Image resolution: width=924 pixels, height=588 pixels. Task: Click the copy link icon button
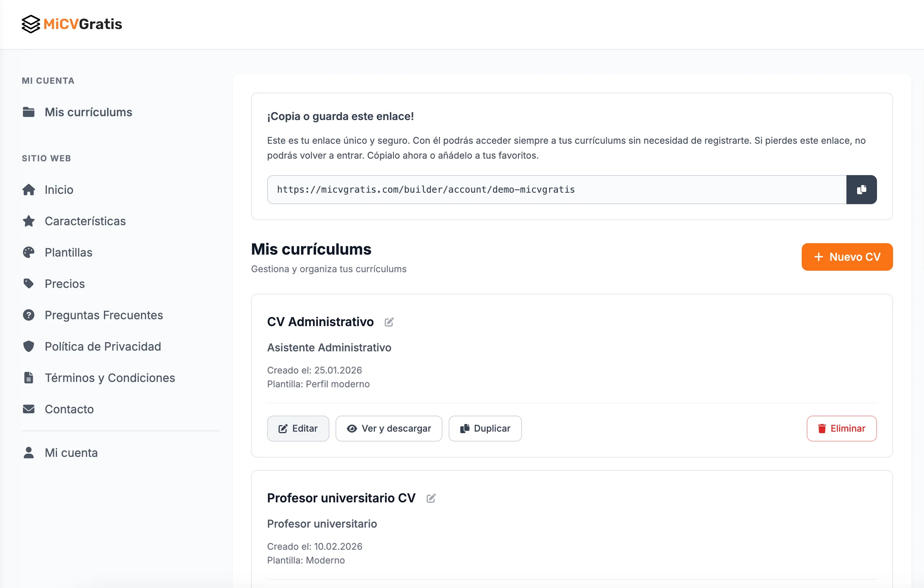tap(861, 190)
